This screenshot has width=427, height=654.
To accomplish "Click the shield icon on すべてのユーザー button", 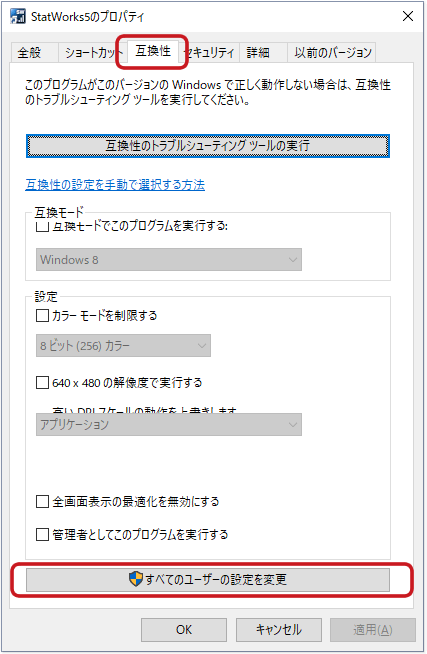I will [136, 579].
